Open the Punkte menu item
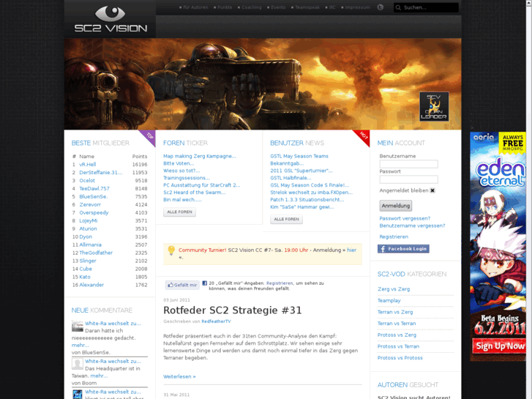 (x=223, y=7)
